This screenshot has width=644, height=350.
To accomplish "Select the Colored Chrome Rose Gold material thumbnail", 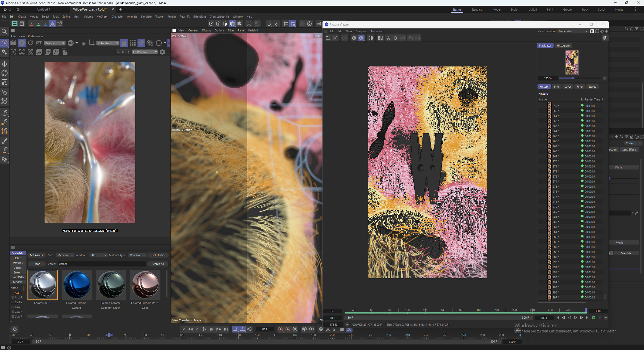I will pyautogui.click(x=145, y=285).
